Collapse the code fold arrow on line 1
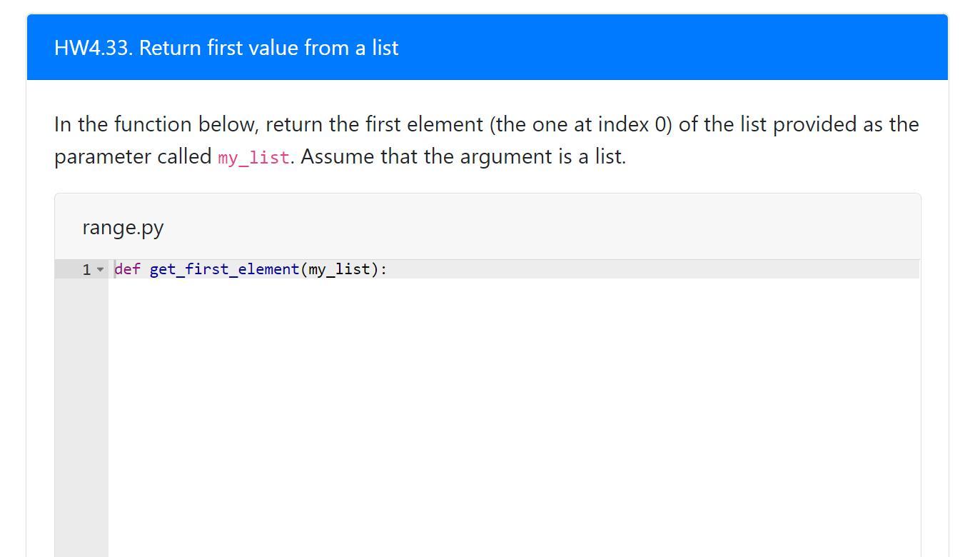Screen dimensions: 980x557 click(x=100, y=269)
